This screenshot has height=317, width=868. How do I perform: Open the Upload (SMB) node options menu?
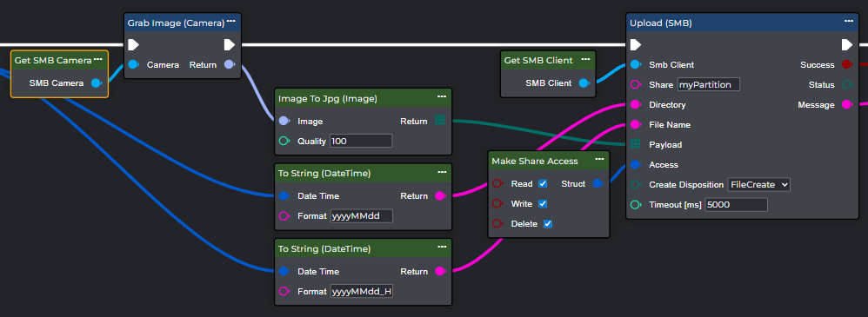point(849,21)
